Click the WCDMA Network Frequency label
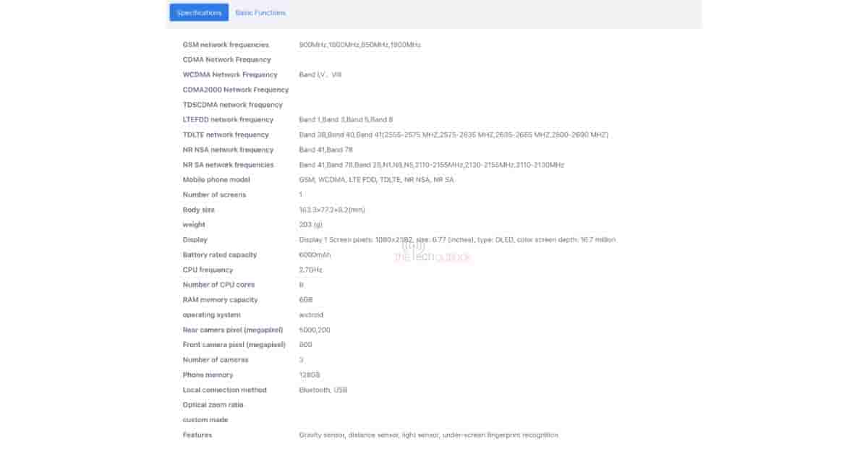Image resolution: width=868 pixels, height=454 pixels. point(230,74)
